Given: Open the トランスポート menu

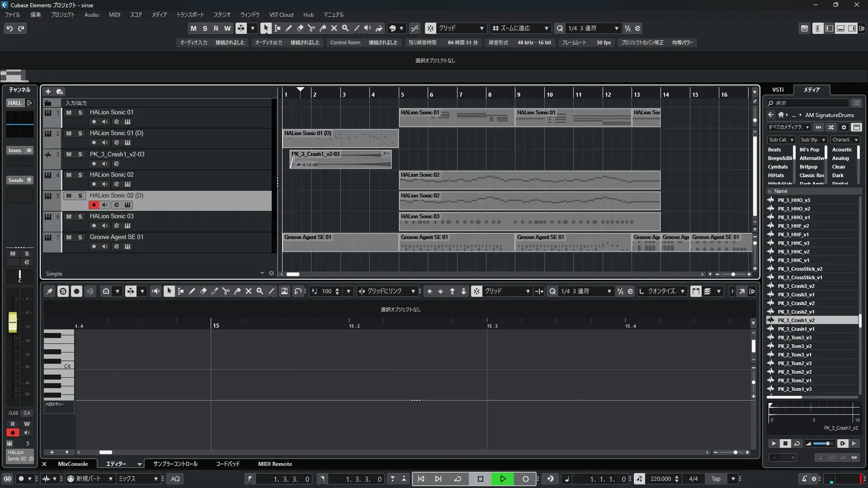Looking at the screenshot, I should (x=190, y=15).
